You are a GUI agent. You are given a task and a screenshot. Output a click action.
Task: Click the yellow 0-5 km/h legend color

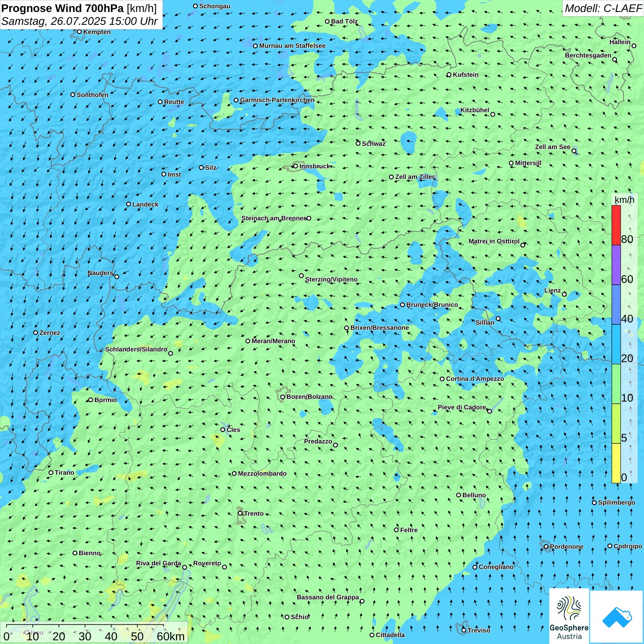616,463
